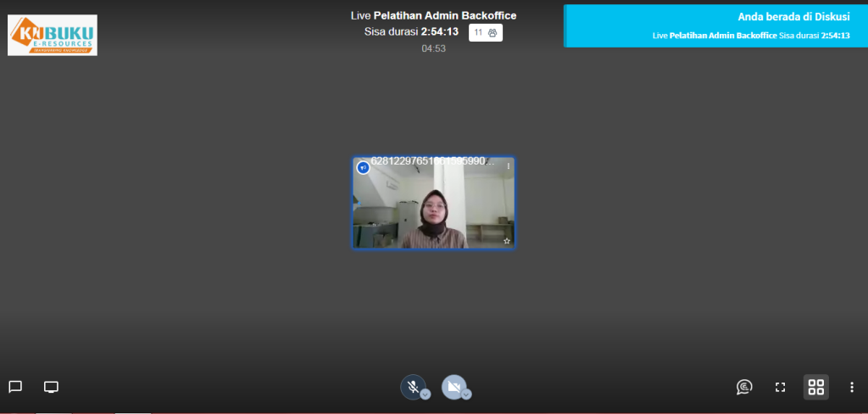Enter fullscreen mode
Viewport: 868px width, 414px height.
780,387
